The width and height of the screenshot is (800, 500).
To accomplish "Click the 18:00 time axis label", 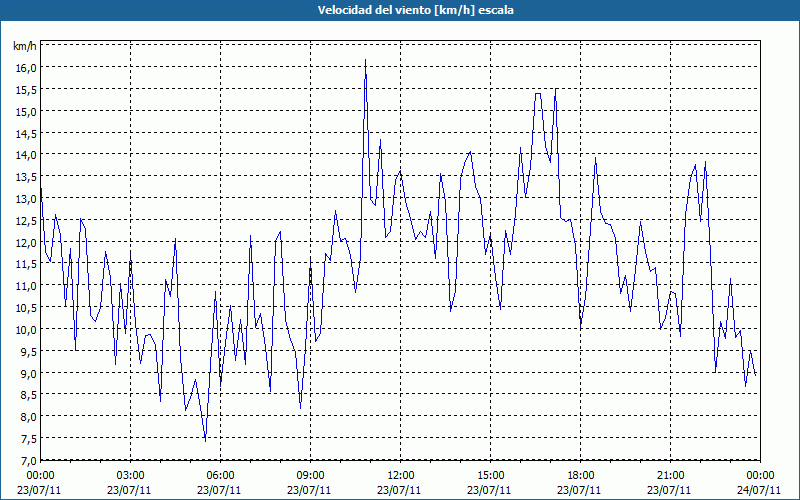I will 581,476.
